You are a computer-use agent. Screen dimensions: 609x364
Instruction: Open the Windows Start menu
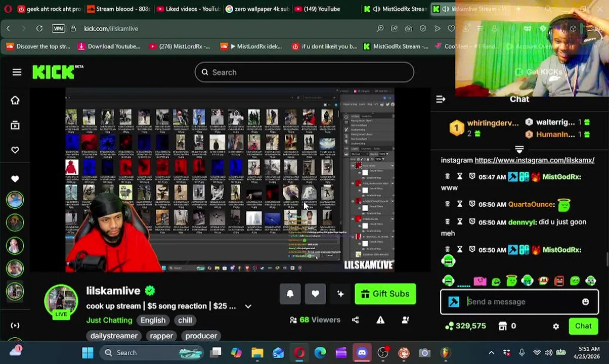click(88, 353)
